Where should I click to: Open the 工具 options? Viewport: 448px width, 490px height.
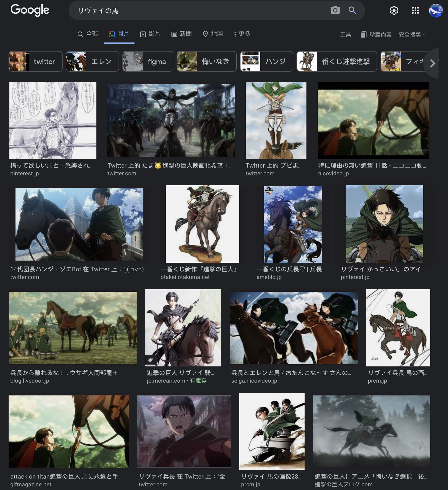point(345,34)
